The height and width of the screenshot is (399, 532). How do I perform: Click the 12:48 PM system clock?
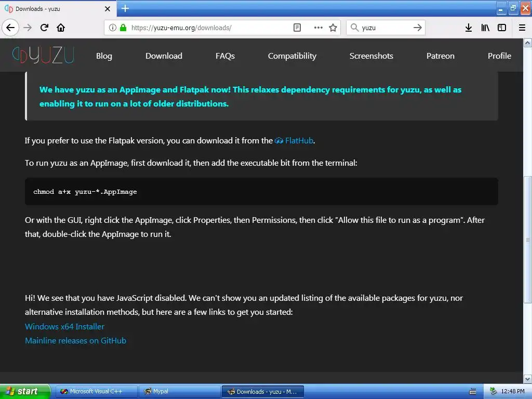[x=513, y=391]
